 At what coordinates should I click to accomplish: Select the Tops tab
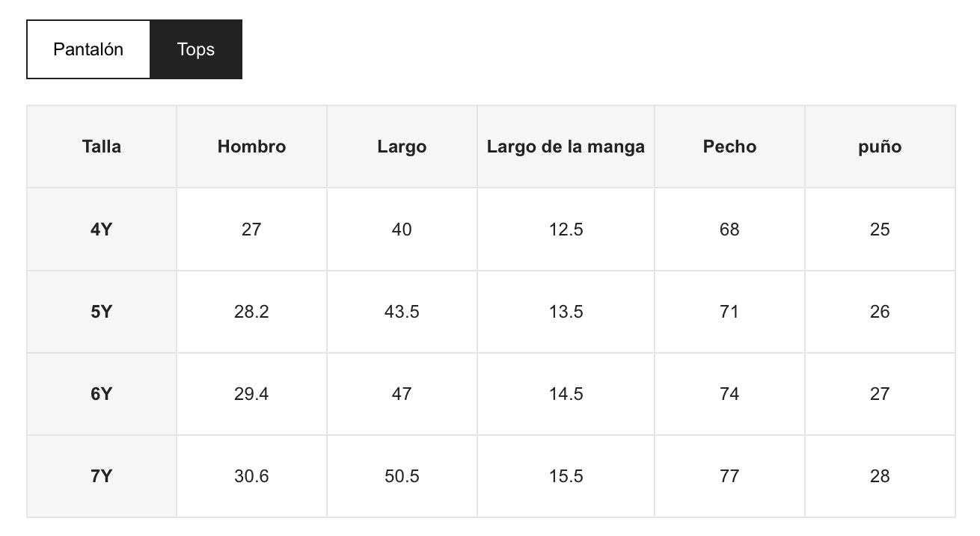point(196,49)
